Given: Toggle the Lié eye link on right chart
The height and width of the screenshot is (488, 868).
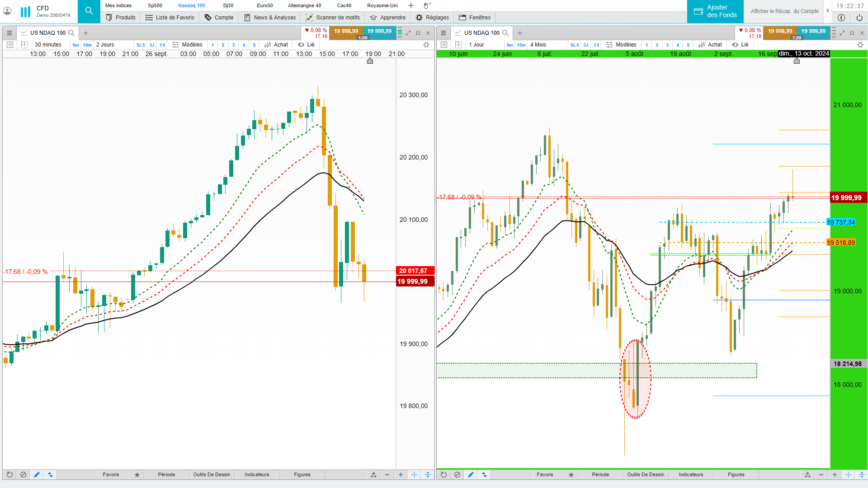Looking at the screenshot, I should pos(740,45).
